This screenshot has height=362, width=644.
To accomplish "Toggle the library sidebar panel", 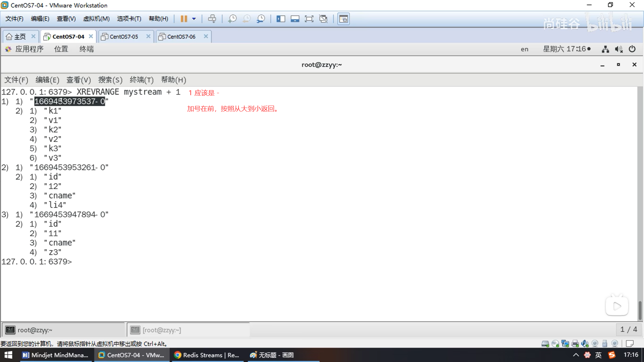I will click(281, 19).
